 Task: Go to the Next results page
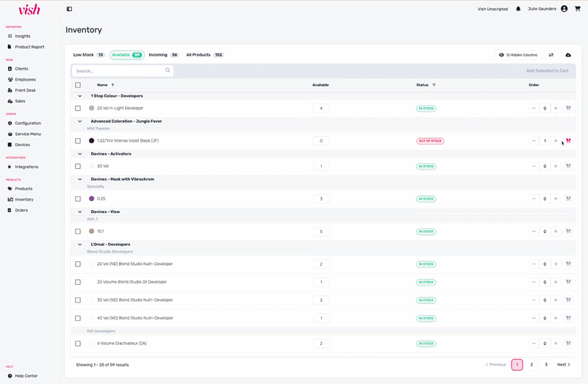click(563, 364)
